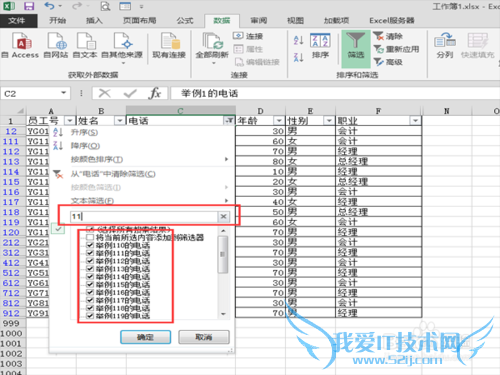Open the Excel服务器 tab
Screen dimensions: 500x375
click(392, 21)
